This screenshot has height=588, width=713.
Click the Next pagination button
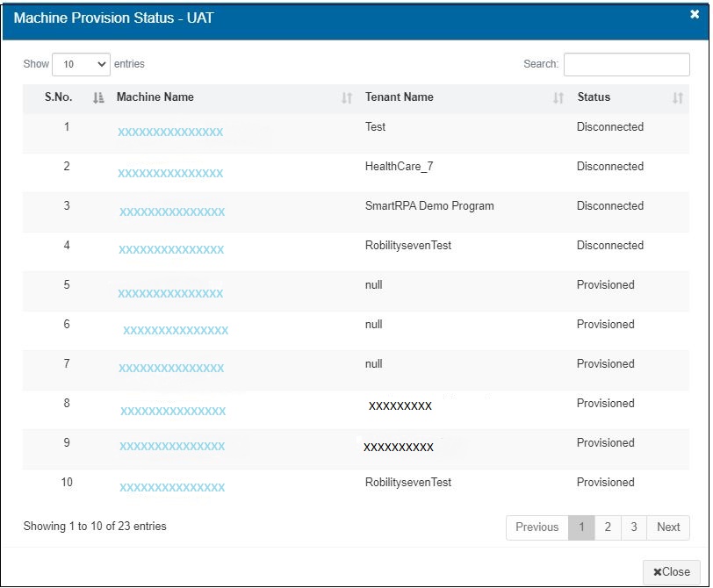668,527
